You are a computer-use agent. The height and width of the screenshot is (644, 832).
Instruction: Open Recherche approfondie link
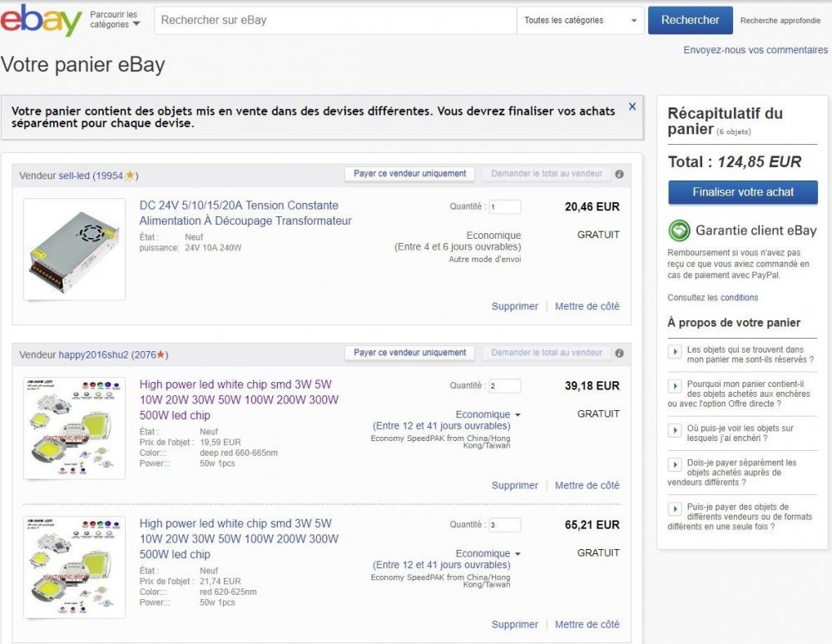coord(780,21)
